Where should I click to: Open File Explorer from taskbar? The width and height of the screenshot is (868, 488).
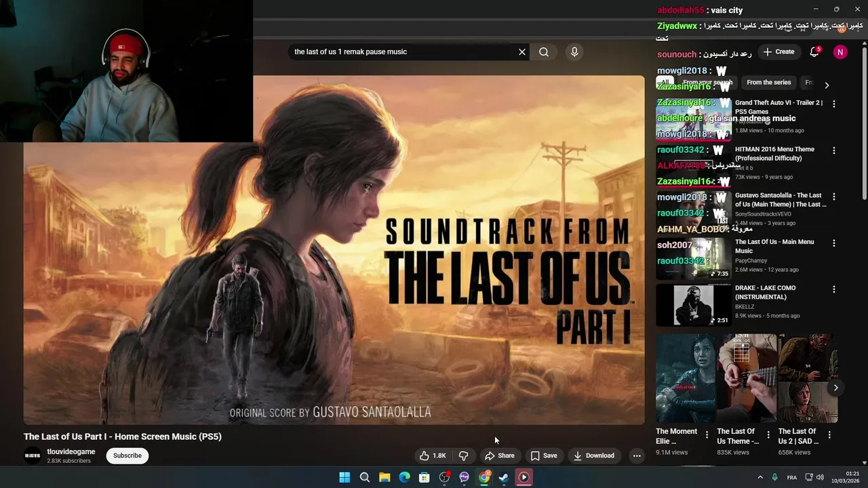pyautogui.click(x=384, y=477)
